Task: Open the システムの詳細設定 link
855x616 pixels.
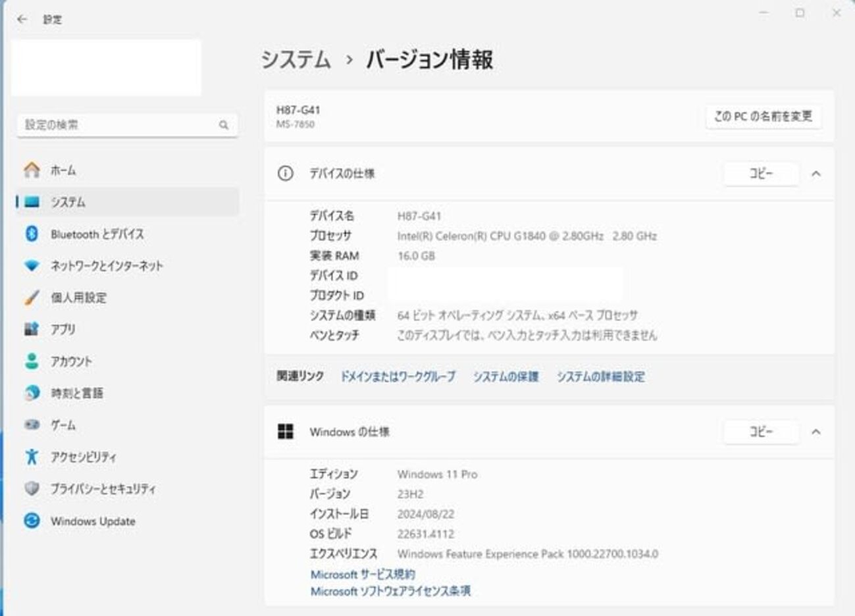Action: click(601, 376)
